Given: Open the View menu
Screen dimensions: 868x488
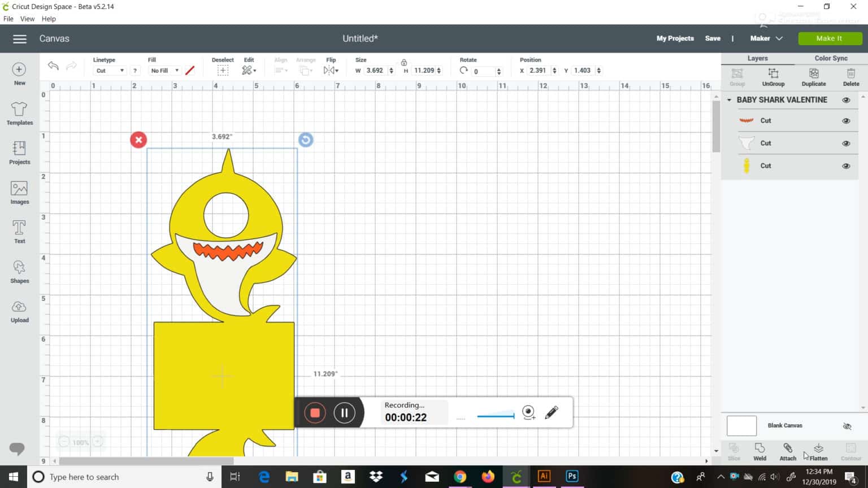Looking at the screenshot, I should [27, 19].
